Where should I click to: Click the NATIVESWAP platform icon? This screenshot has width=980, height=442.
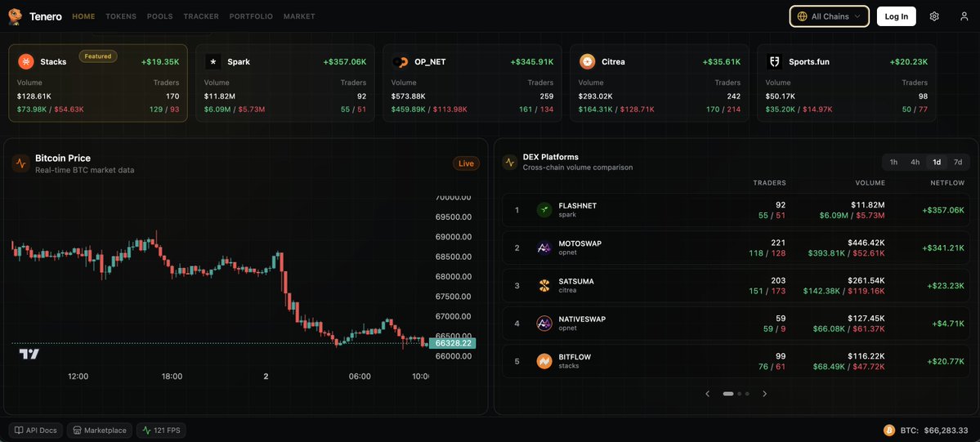coord(544,324)
